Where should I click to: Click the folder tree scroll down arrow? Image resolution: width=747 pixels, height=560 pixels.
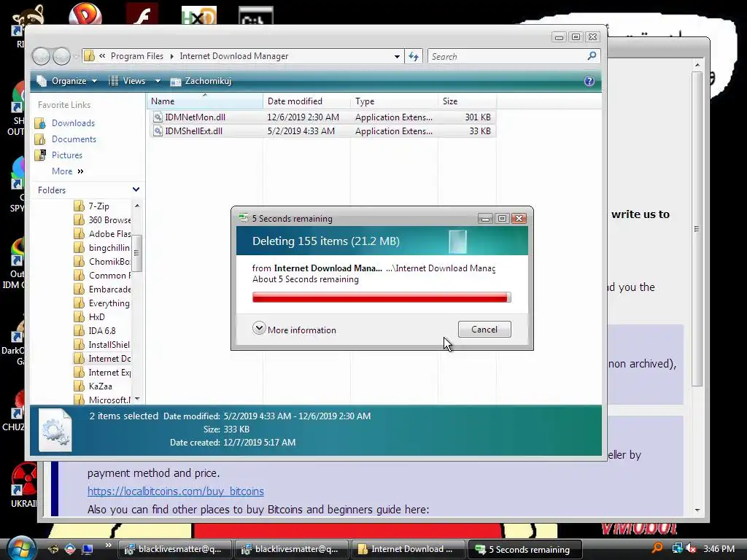[137, 399]
